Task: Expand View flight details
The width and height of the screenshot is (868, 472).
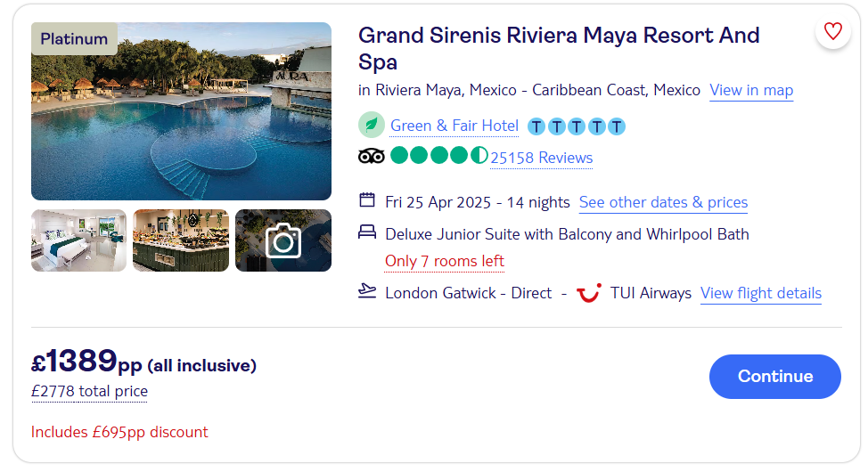Action: coord(760,293)
